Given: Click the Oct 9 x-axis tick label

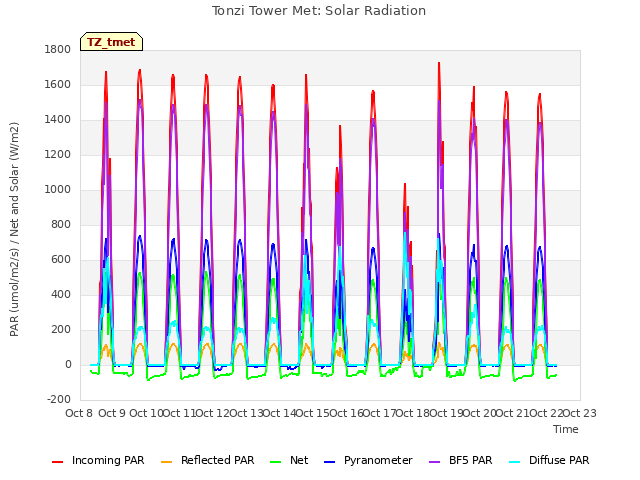Looking at the screenshot, I should [x=112, y=413].
